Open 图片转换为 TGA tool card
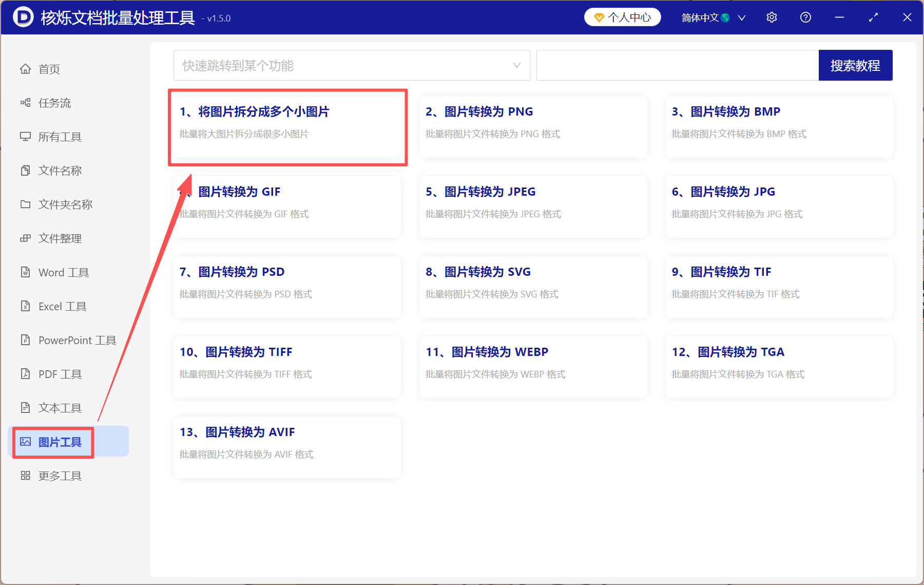924x585 pixels. coord(779,367)
